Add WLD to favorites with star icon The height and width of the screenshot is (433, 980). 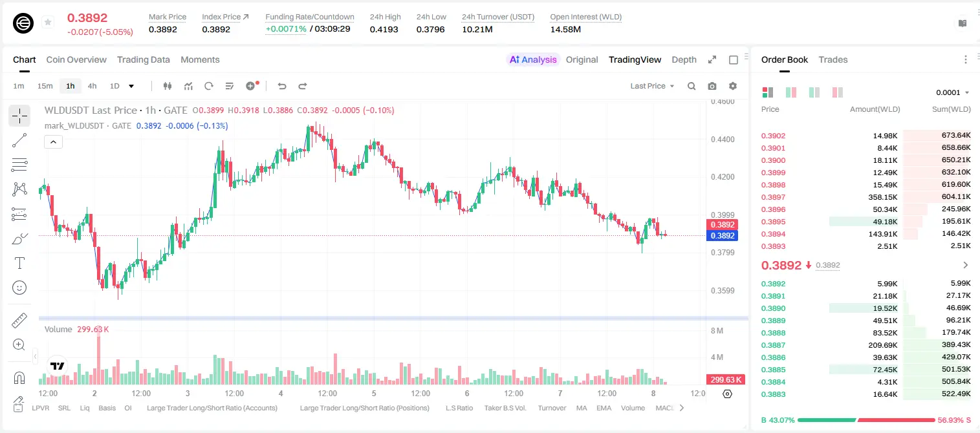pos(48,23)
